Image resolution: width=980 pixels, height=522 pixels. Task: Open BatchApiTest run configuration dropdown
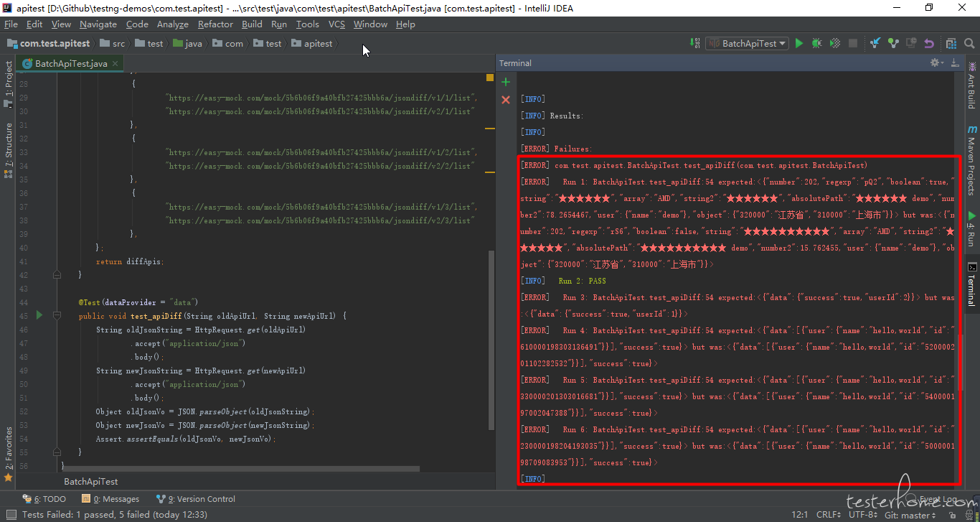[747, 43]
